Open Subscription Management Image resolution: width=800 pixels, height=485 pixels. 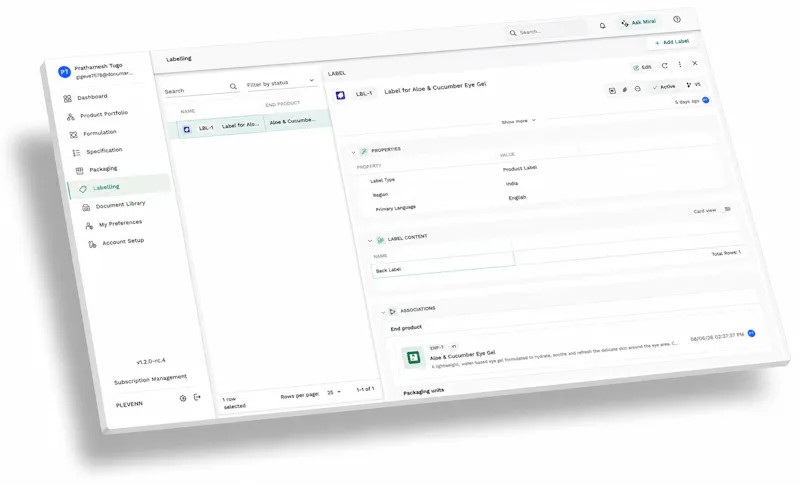click(150, 379)
